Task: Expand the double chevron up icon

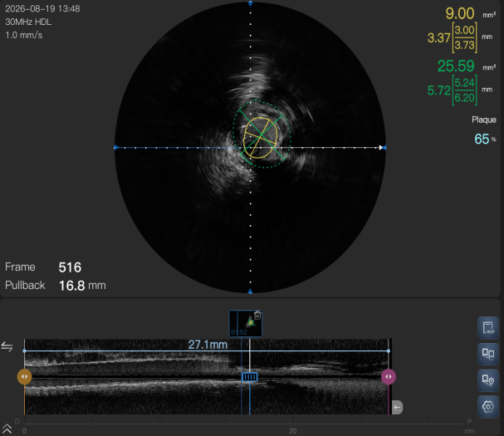Action: coord(7,429)
